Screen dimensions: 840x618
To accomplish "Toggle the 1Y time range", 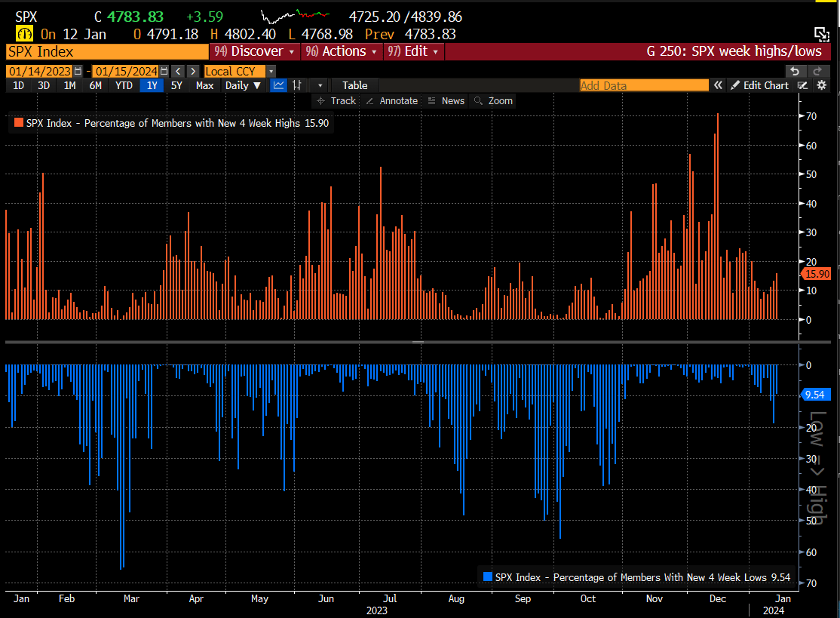I will (x=152, y=85).
